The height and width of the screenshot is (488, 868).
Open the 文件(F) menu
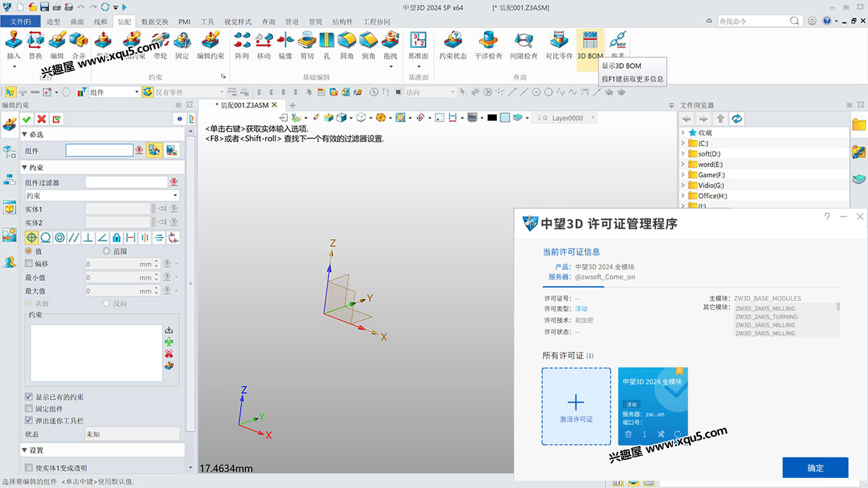(20, 22)
